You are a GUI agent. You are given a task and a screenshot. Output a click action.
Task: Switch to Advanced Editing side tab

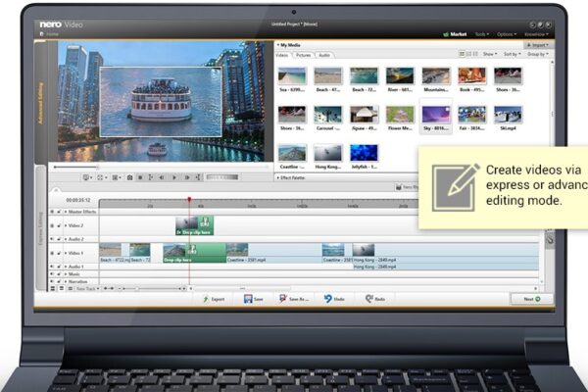click(x=40, y=103)
